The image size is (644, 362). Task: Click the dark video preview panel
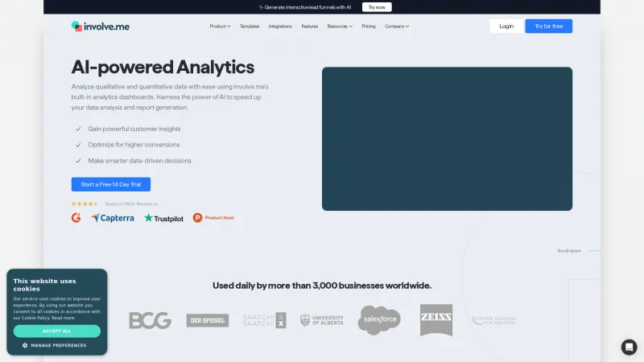point(447,138)
